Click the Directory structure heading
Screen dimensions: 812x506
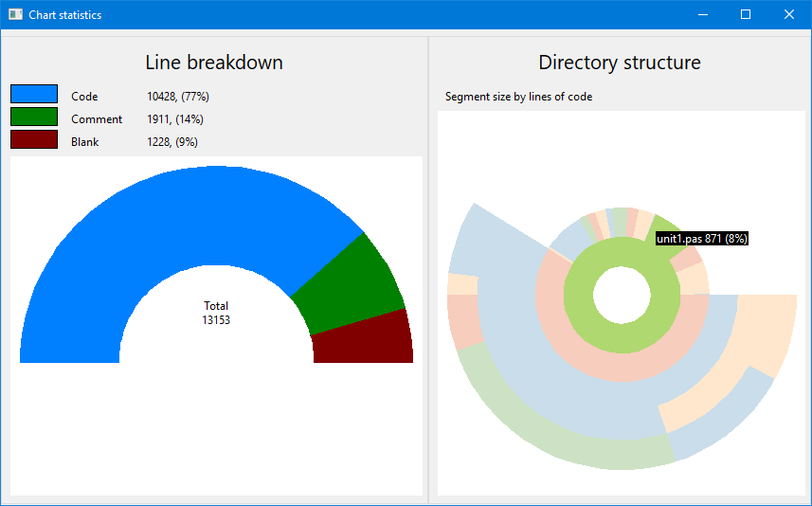click(x=620, y=63)
